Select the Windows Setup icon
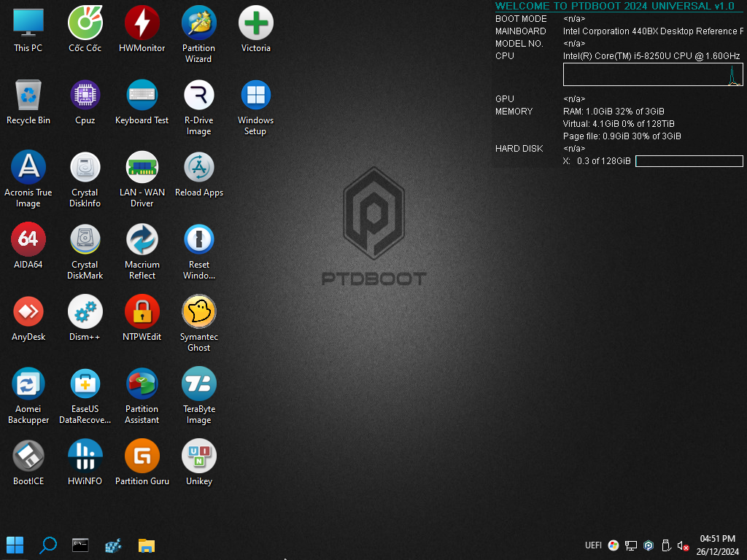This screenshot has height=560, width=747. (256, 108)
